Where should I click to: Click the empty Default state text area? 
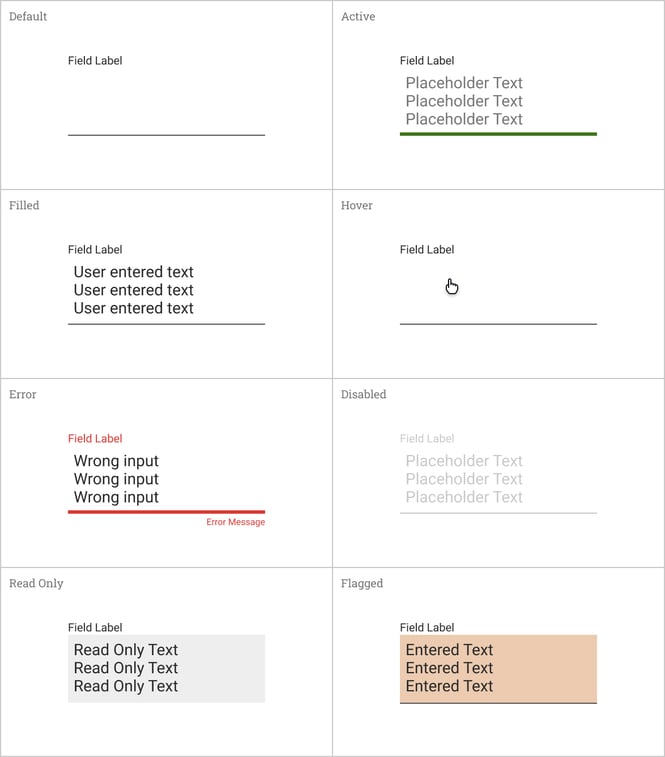pyautogui.click(x=166, y=102)
